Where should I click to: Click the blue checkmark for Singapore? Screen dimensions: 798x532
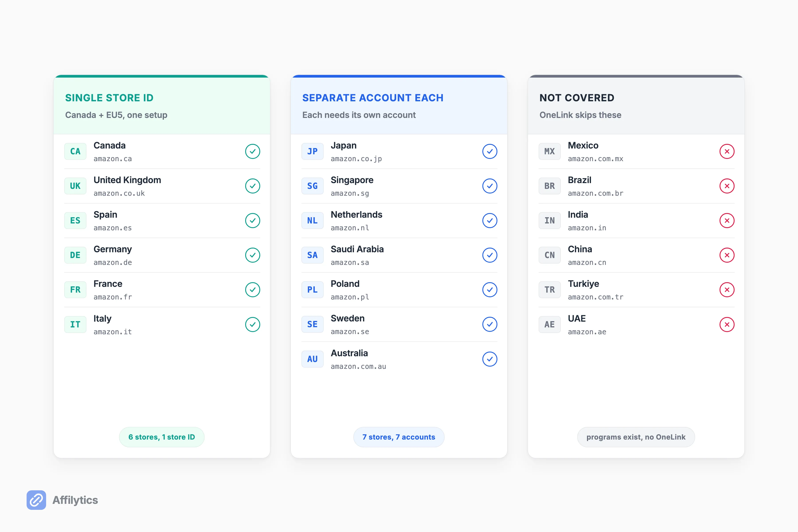[x=490, y=186]
